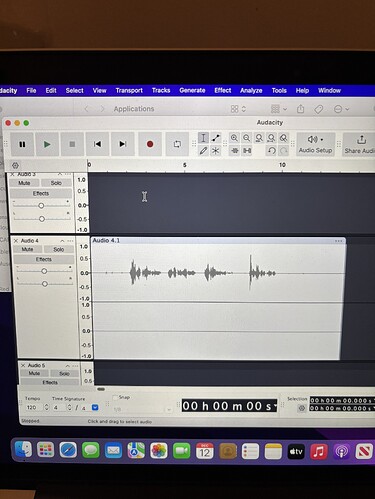Start recording with the red Record button
Screen dimensions: 375x499
click(x=150, y=144)
